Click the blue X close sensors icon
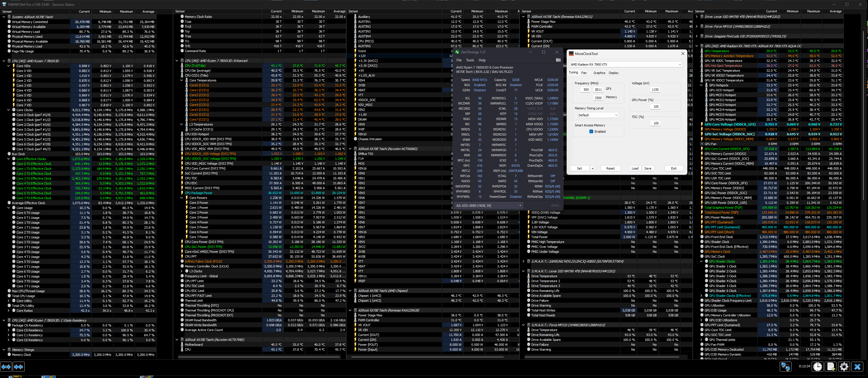The image size is (868, 378). 857,366
